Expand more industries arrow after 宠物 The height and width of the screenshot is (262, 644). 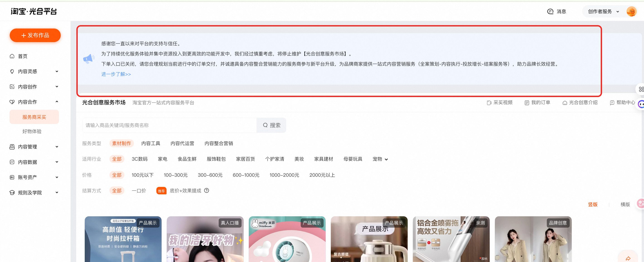tap(386, 160)
